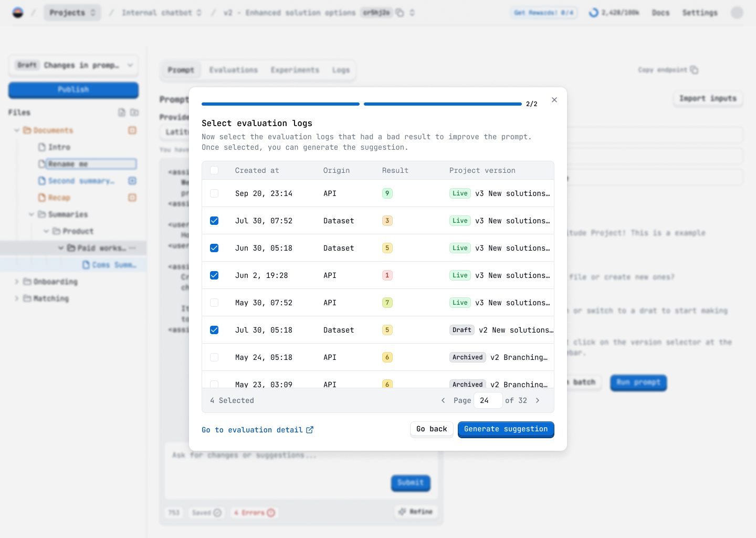Switch to the Logs tab

point(341,70)
